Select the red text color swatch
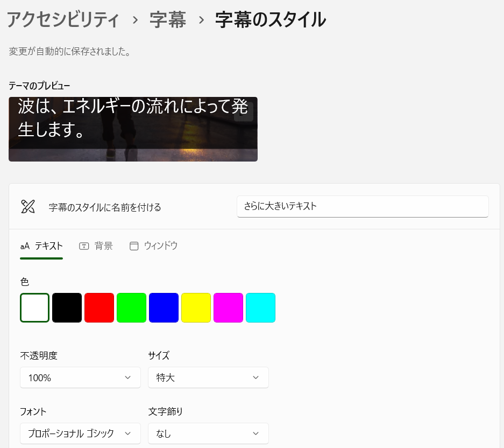 click(x=99, y=307)
